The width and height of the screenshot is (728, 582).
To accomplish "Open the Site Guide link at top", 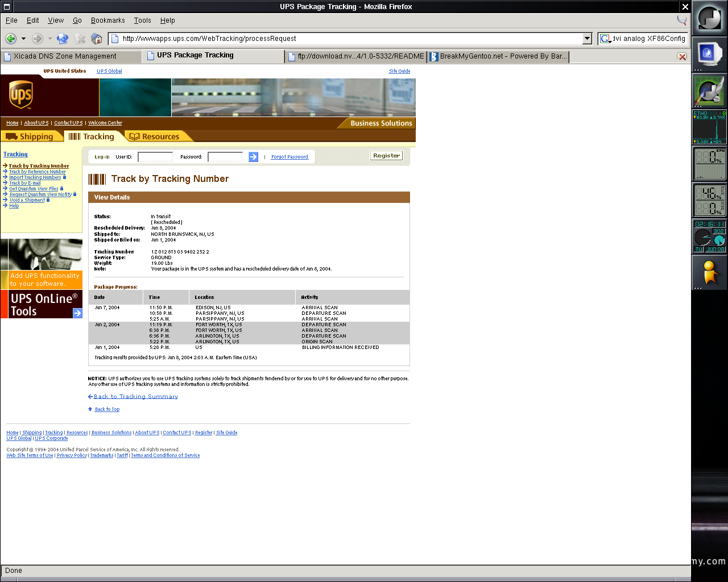I will (399, 71).
